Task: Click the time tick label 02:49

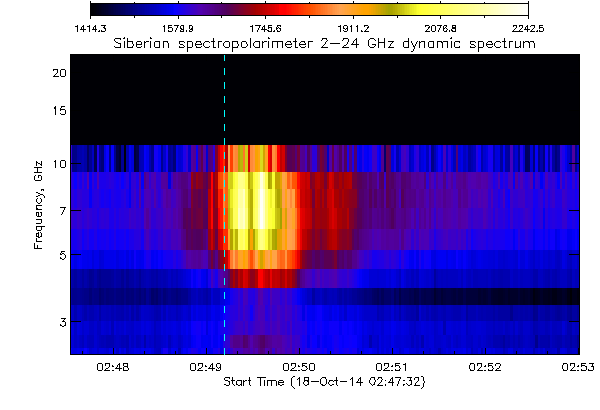Action: tap(206, 367)
